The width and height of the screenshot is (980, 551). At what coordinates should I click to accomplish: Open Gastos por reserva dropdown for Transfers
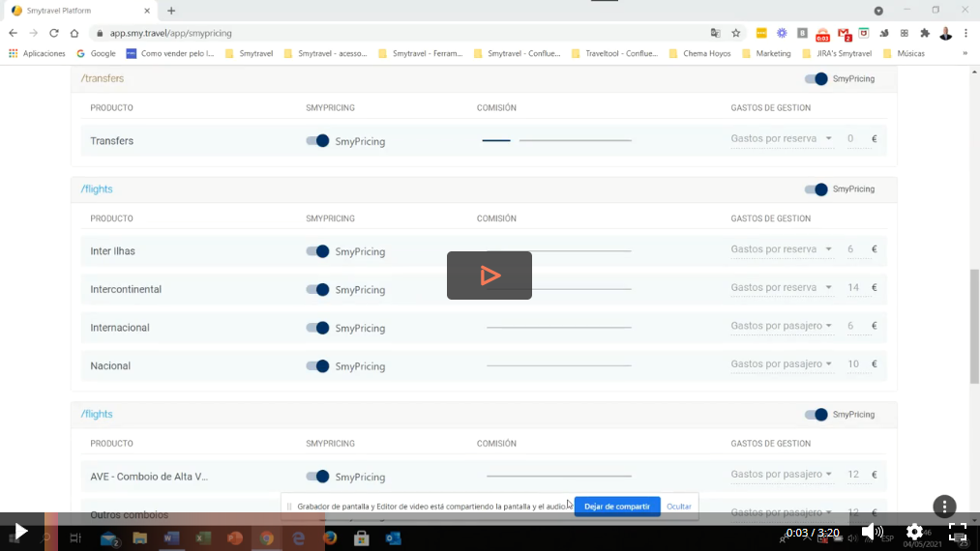click(782, 139)
